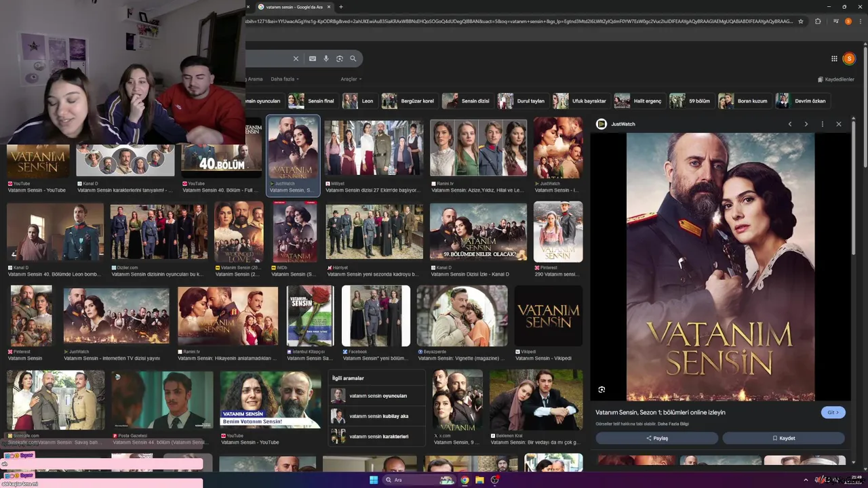Open Kaydedilenler saved items
The height and width of the screenshot is (488, 868).
tap(836, 79)
